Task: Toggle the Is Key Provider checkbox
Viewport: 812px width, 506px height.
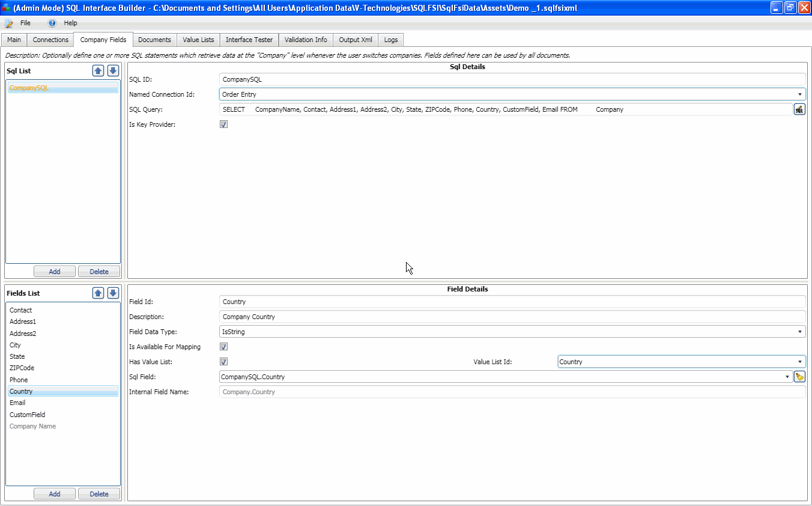Action: click(x=223, y=124)
